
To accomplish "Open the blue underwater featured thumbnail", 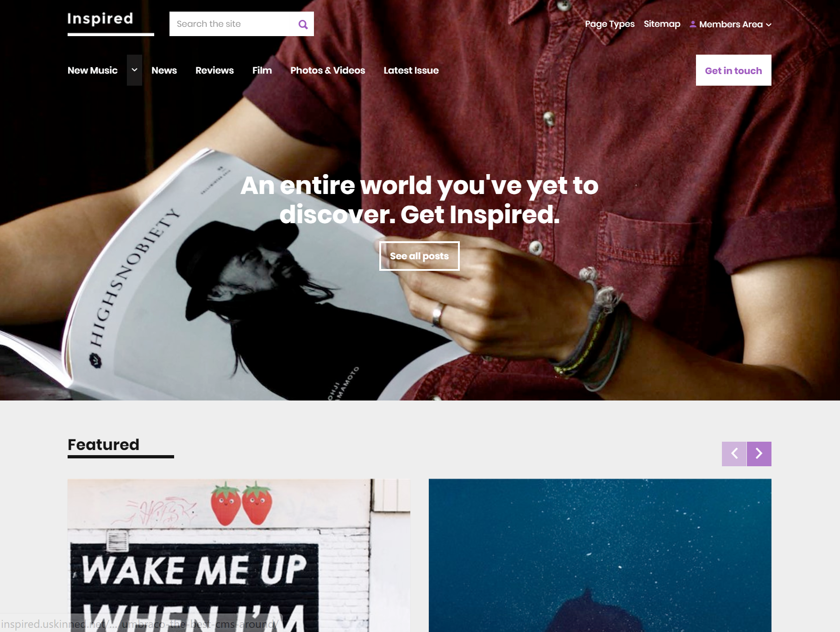I will click(x=600, y=555).
